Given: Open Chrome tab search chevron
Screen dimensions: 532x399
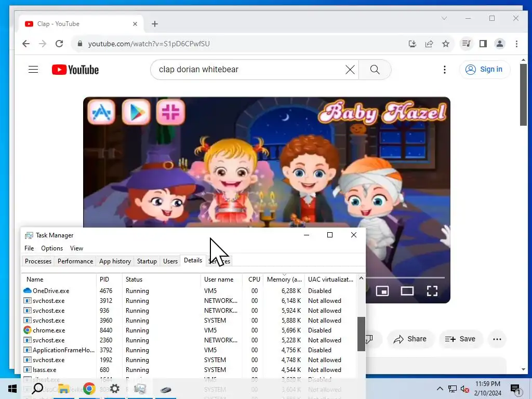Looking at the screenshot, I should pos(444,18).
